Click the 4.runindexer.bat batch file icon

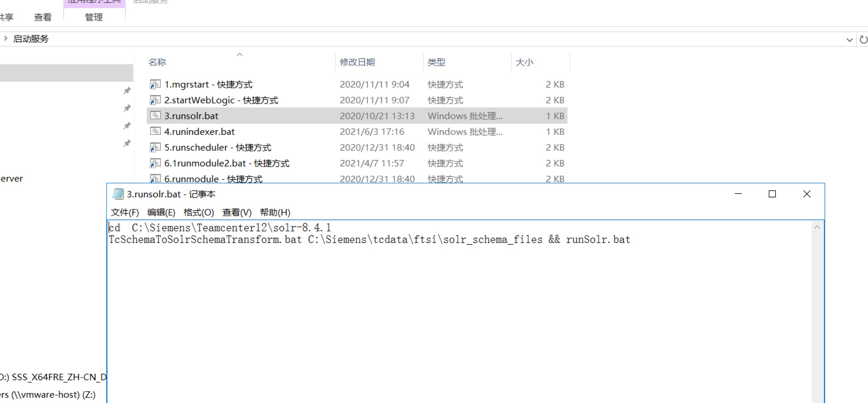pyautogui.click(x=155, y=132)
